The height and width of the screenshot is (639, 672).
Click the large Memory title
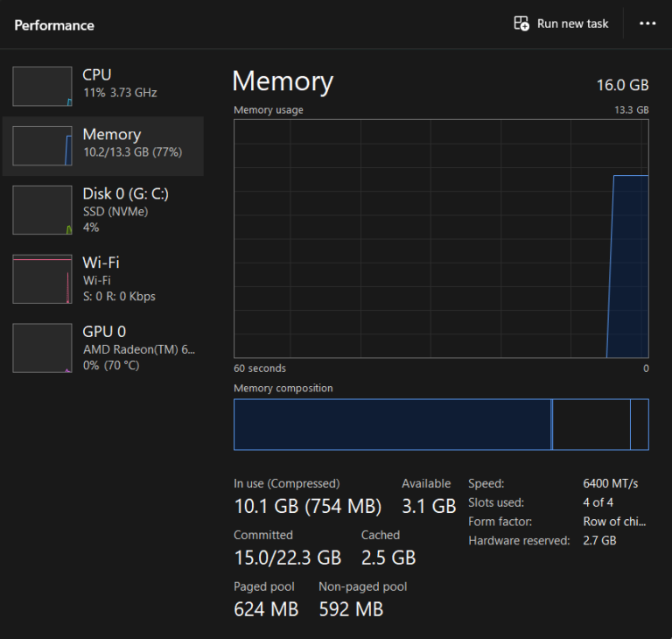click(283, 81)
